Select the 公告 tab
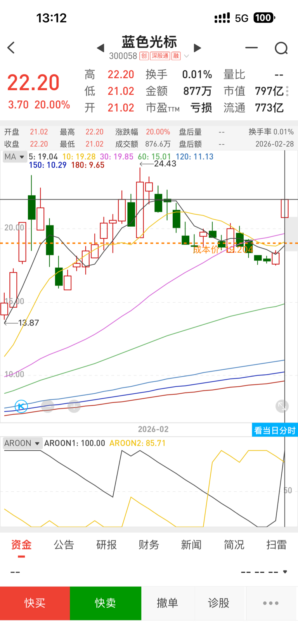 coord(64,545)
